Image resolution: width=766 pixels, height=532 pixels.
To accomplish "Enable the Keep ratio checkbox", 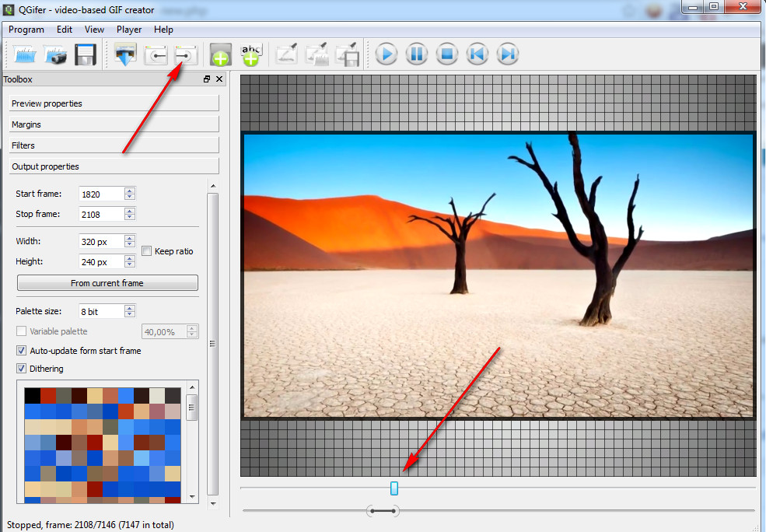I will pyautogui.click(x=147, y=251).
